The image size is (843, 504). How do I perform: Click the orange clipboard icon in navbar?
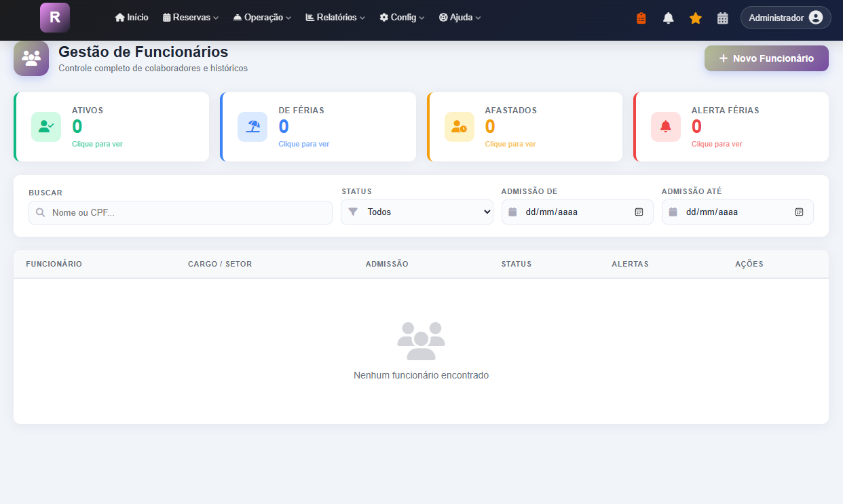(x=641, y=18)
